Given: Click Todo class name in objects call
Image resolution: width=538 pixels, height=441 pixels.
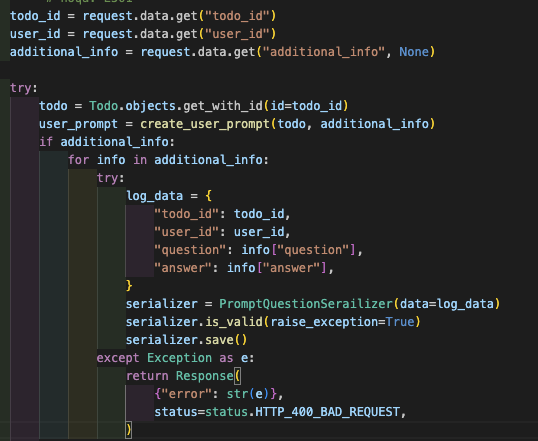Looking at the screenshot, I should 104,106.
